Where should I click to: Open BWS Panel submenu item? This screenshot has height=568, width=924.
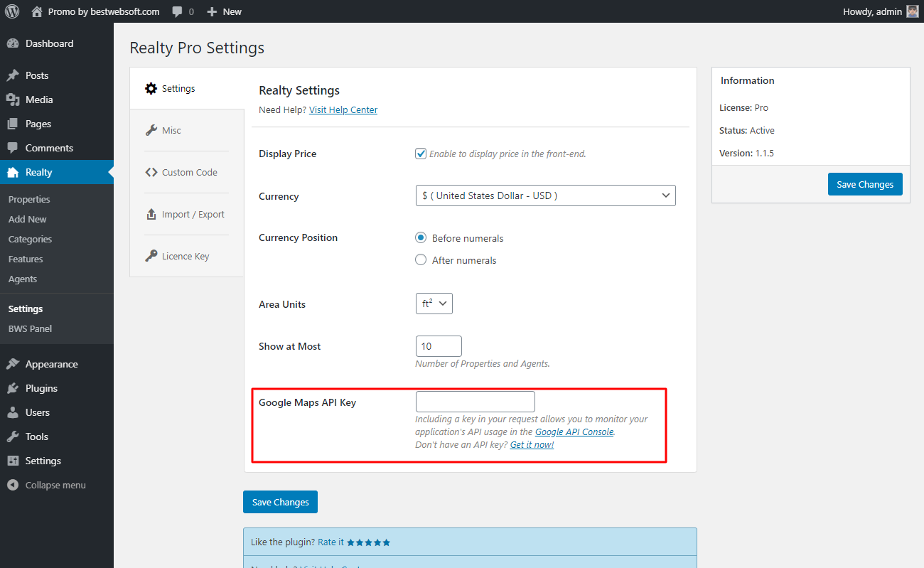(x=30, y=328)
